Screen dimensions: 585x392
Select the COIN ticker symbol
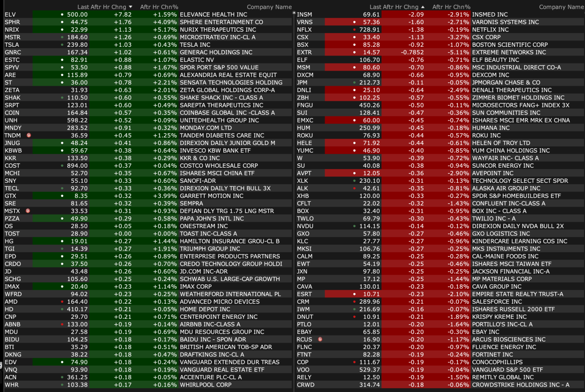click(12, 113)
